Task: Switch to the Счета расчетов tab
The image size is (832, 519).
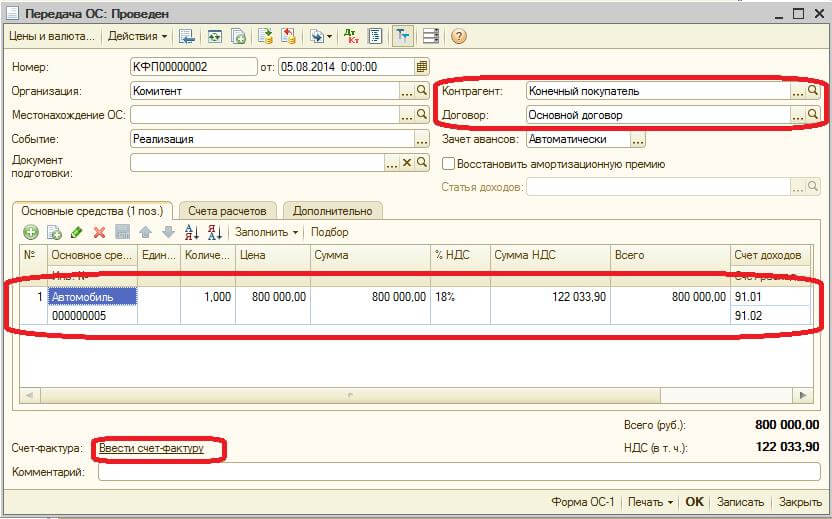Action: point(227,211)
